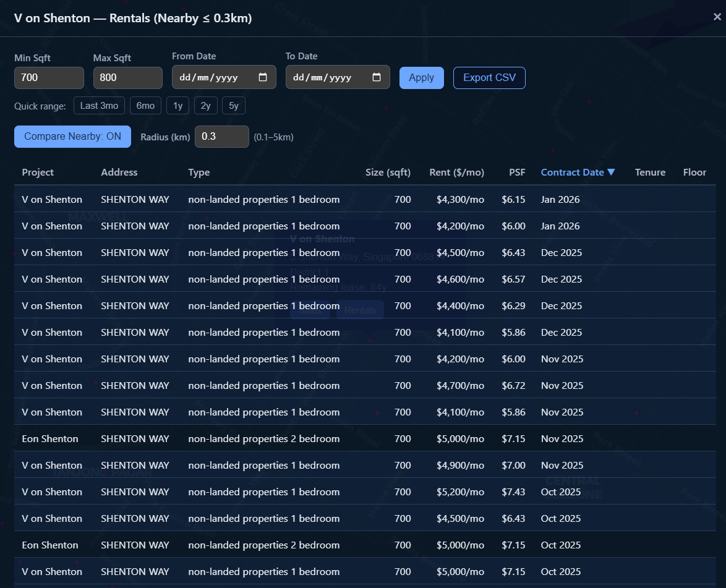Click SHENTON WAY in the $5,200/mo row
Screen dimensions: 726x588
pos(135,492)
